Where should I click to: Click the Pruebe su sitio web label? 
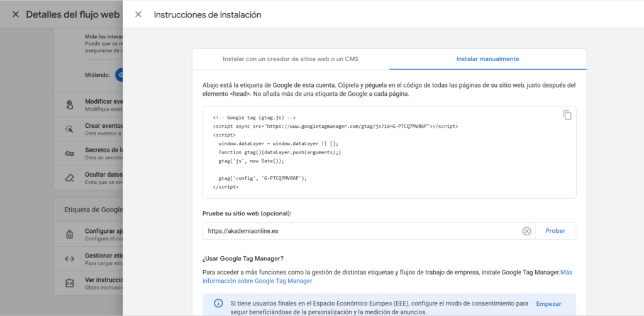[247, 213]
